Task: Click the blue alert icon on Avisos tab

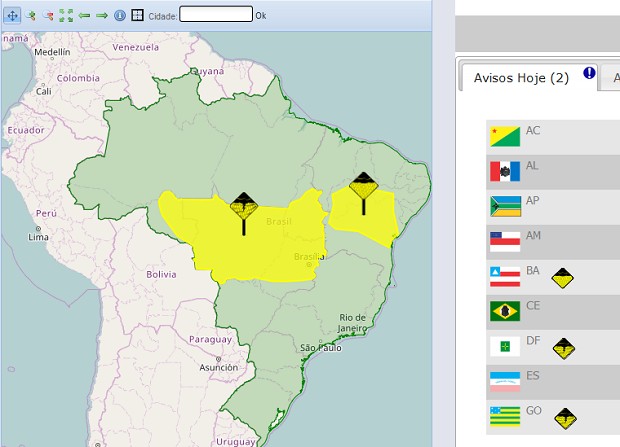Action: [589, 73]
